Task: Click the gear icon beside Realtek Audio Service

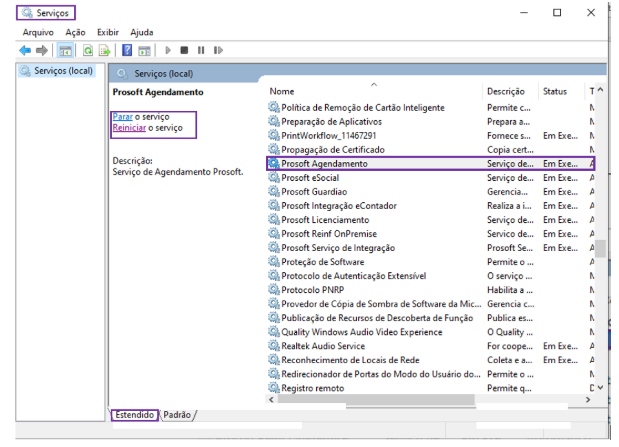Action: pyautogui.click(x=274, y=346)
